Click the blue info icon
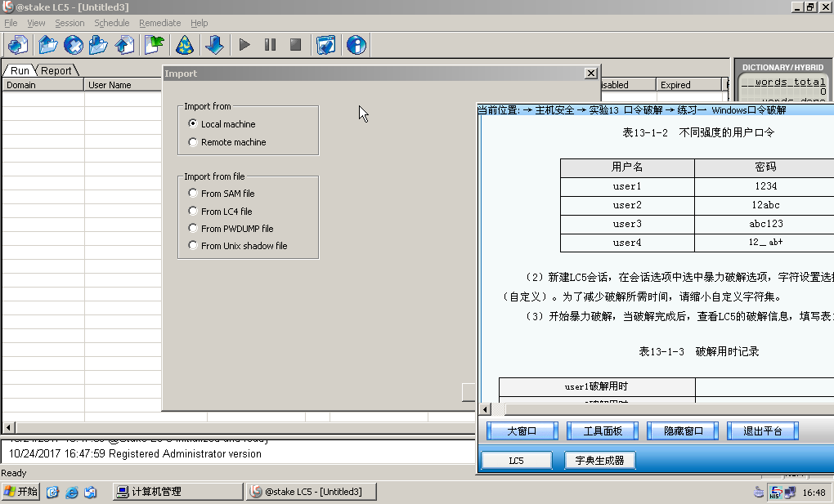834x504 pixels. [356, 45]
